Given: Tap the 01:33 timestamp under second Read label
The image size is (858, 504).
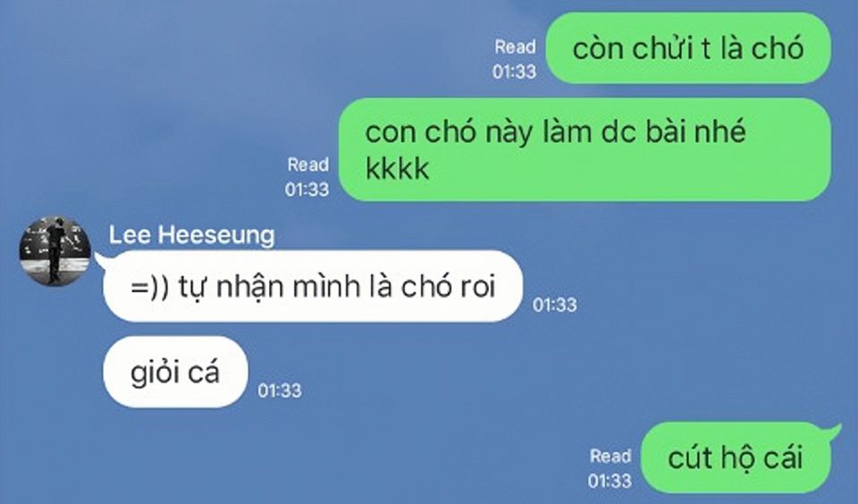Looking at the screenshot, I should coord(307,189).
